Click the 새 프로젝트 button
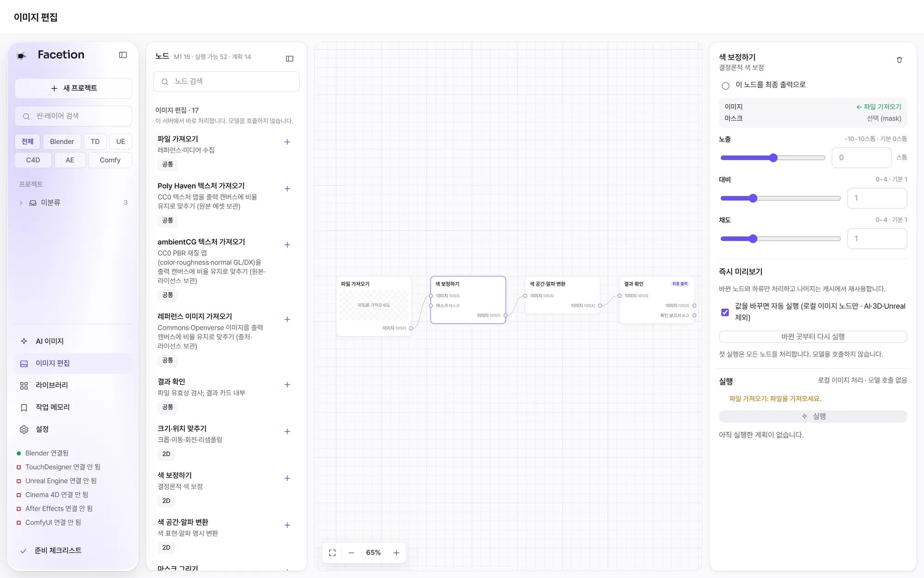 pyautogui.click(x=73, y=88)
